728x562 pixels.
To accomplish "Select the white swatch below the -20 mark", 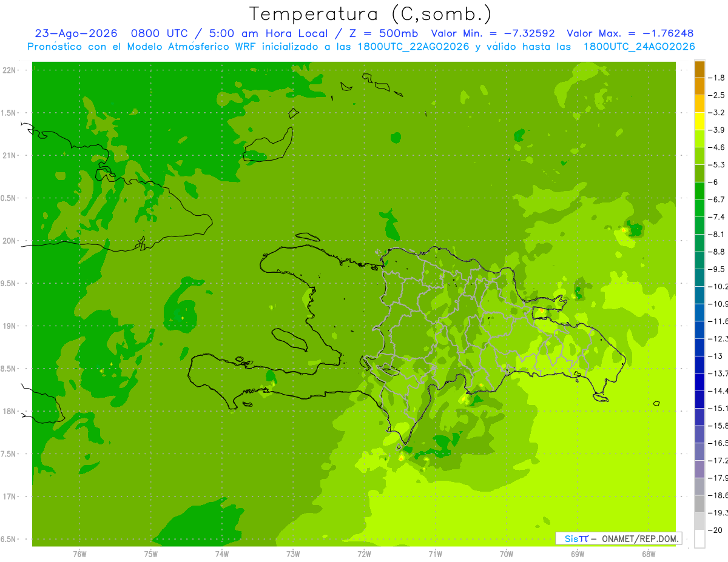I will tap(699, 539).
